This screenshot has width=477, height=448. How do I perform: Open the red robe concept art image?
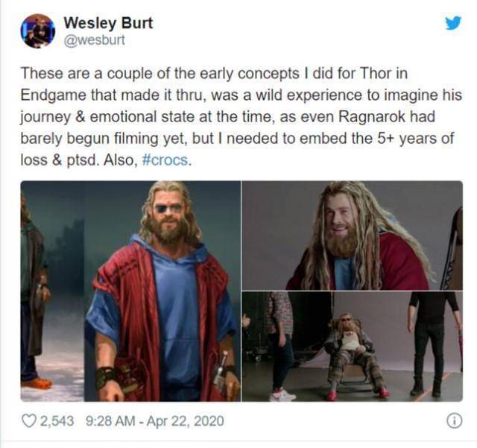(x=130, y=291)
